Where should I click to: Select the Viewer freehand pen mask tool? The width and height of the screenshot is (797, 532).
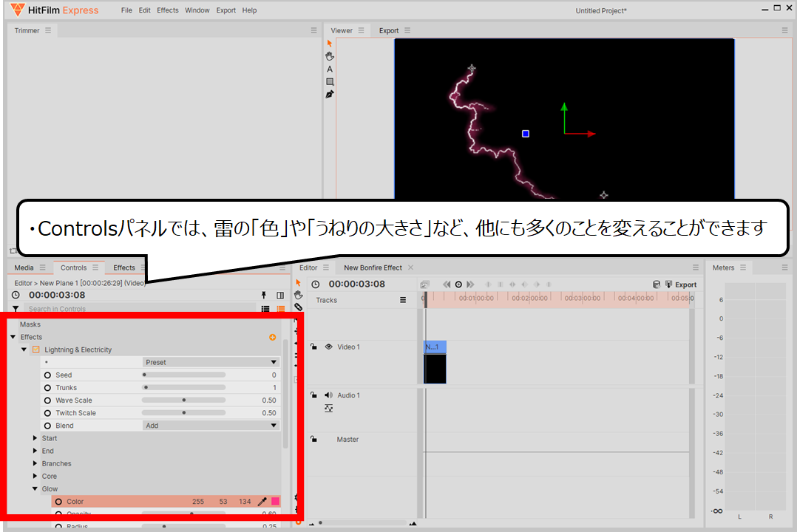click(330, 95)
